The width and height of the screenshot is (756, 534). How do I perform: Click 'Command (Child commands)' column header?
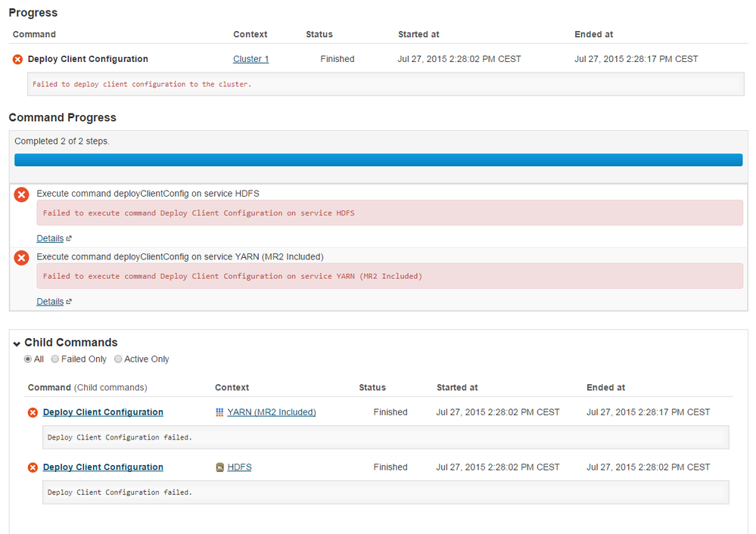click(x=87, y=387)
